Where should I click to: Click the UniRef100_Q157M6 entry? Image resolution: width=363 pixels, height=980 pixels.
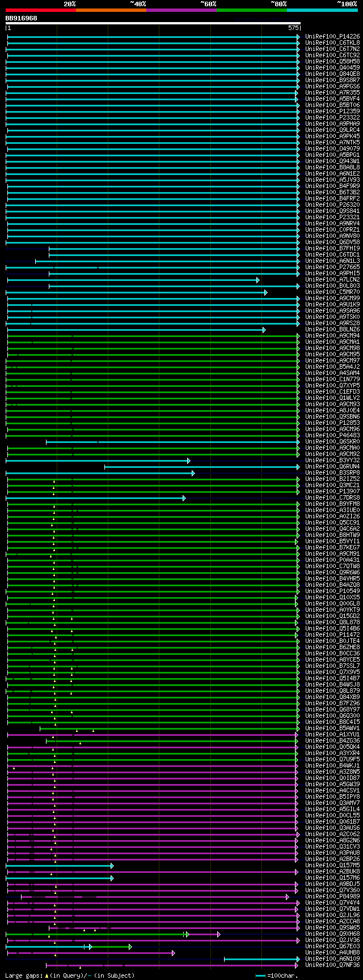[x=332, y=878]
